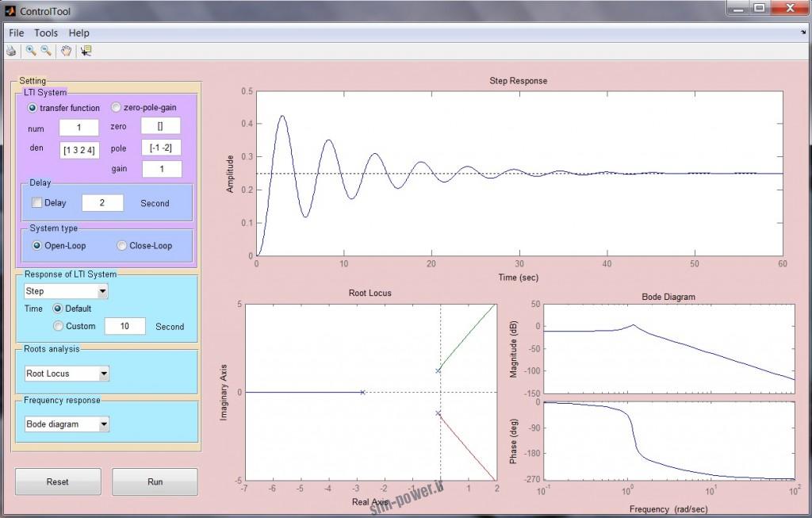Open the Tools menu

[46, 33]
